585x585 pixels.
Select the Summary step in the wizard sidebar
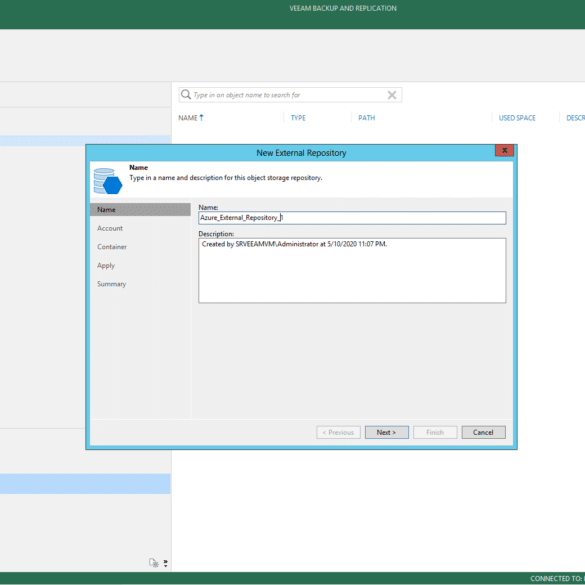(112, 284)
